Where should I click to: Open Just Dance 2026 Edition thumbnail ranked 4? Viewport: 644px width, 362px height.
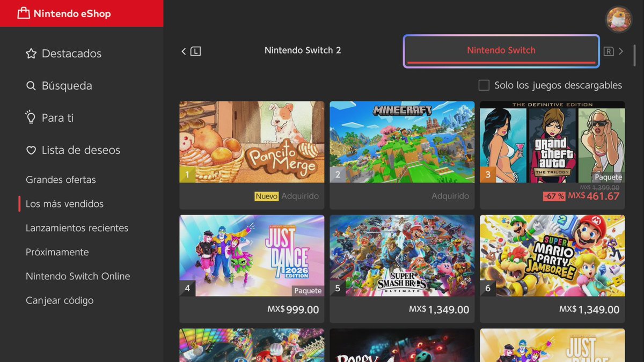[252, 256]
